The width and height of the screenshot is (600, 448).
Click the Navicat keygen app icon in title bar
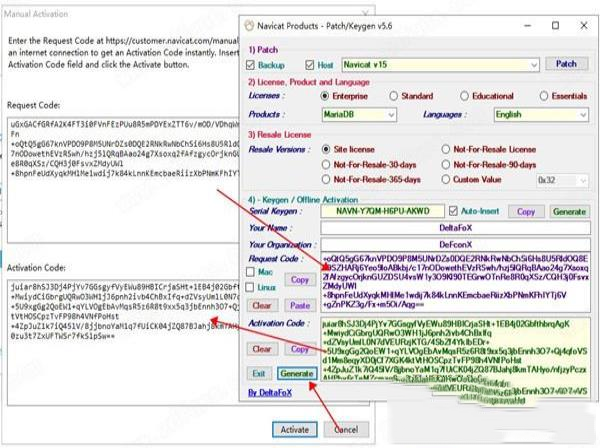point(249,26)
